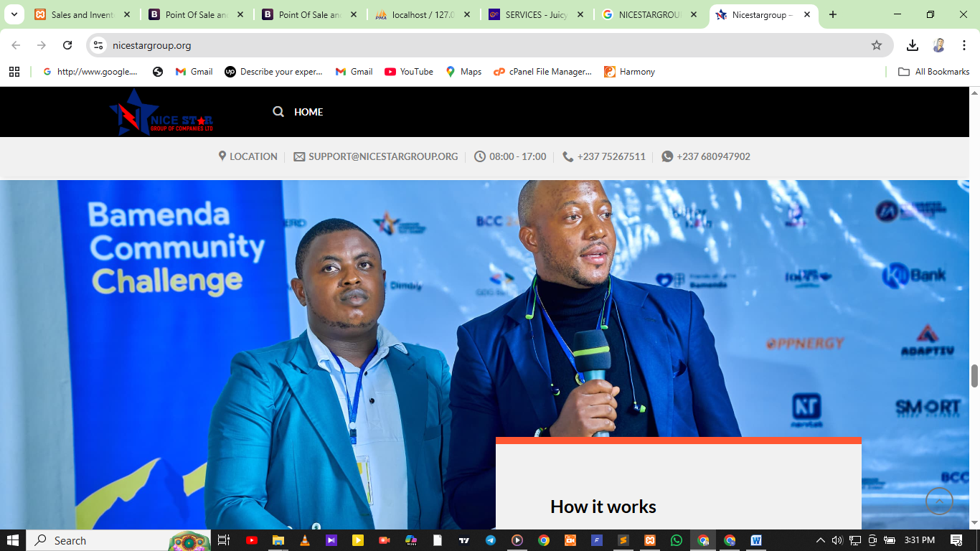
Task: Click the support@nicestargroup.org email link
Action: click(x=382, y=156)
